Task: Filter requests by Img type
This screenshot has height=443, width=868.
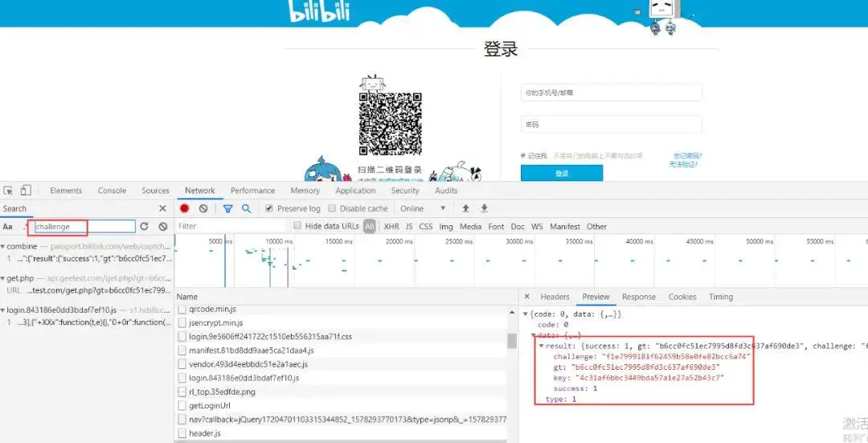Action: (x=446, y=226)
